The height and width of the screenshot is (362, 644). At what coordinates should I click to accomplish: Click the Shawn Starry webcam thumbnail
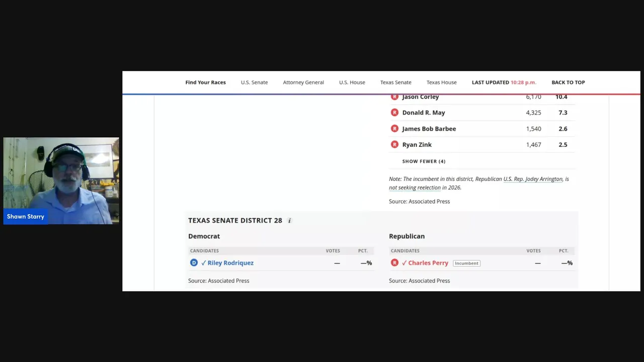[61, 180]
